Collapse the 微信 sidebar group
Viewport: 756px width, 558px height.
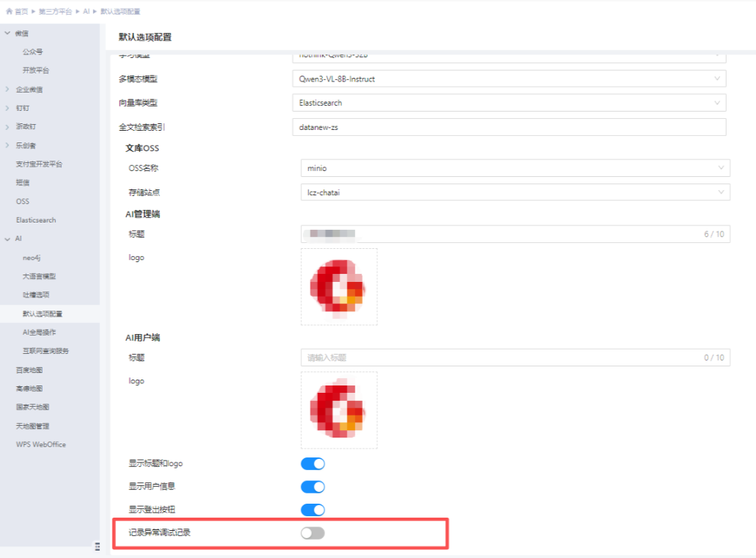[7, 33]
